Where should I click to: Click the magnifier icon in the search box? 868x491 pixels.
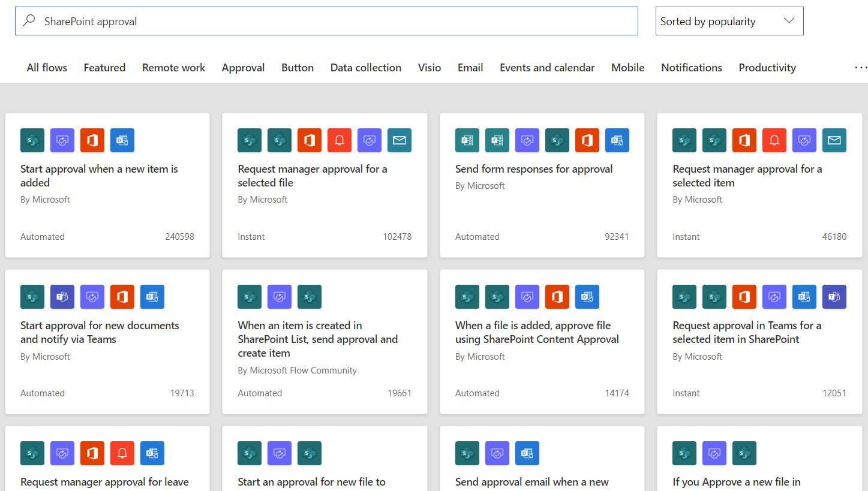[29, 21]
